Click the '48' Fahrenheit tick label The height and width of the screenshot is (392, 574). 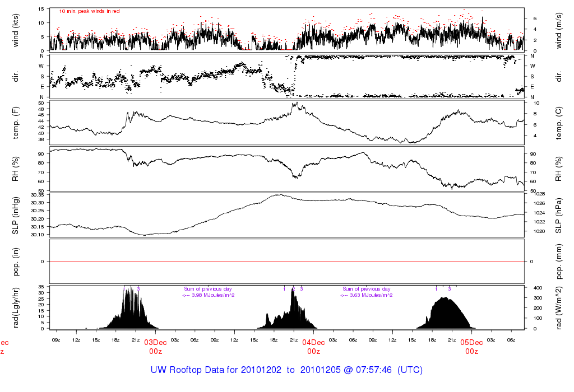coord(41,109)
